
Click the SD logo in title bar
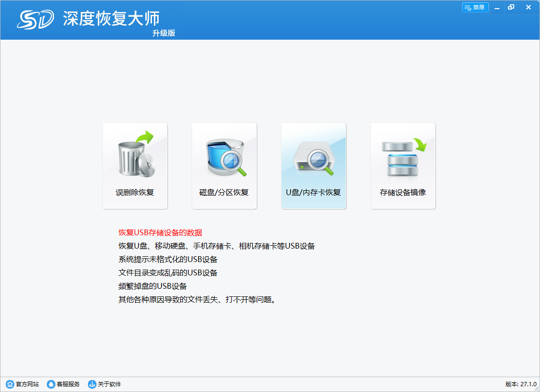pos(36,19)
